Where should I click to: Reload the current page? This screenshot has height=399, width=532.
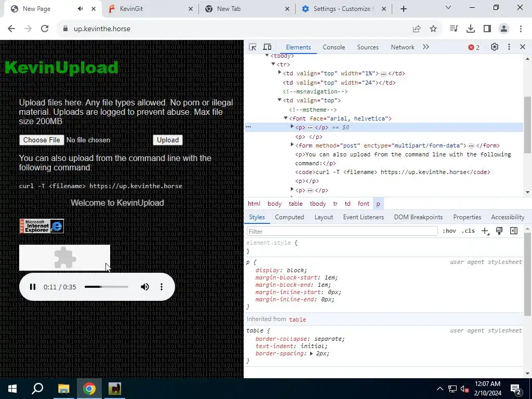coord(45,29)
